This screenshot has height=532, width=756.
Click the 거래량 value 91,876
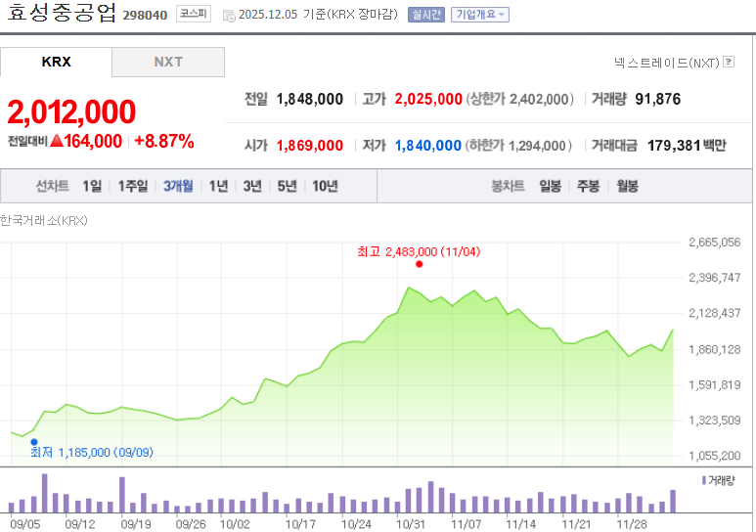pyautogui.click(x=657, y=100)
